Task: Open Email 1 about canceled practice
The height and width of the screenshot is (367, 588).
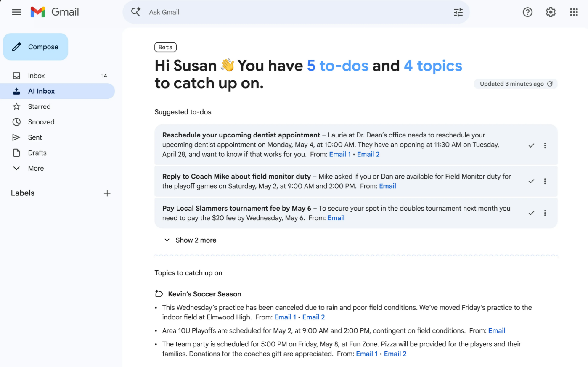Action: click(x=285, y=317)
